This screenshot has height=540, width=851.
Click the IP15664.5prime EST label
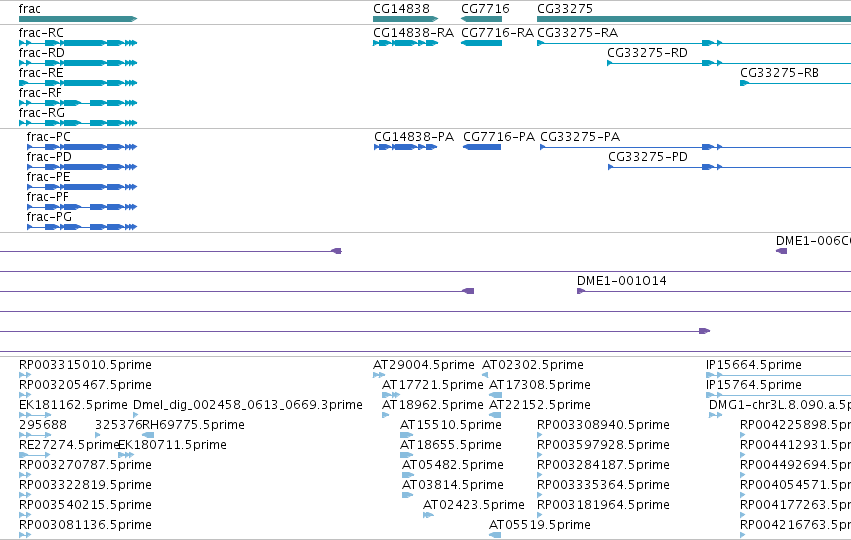tap(754, 365)
